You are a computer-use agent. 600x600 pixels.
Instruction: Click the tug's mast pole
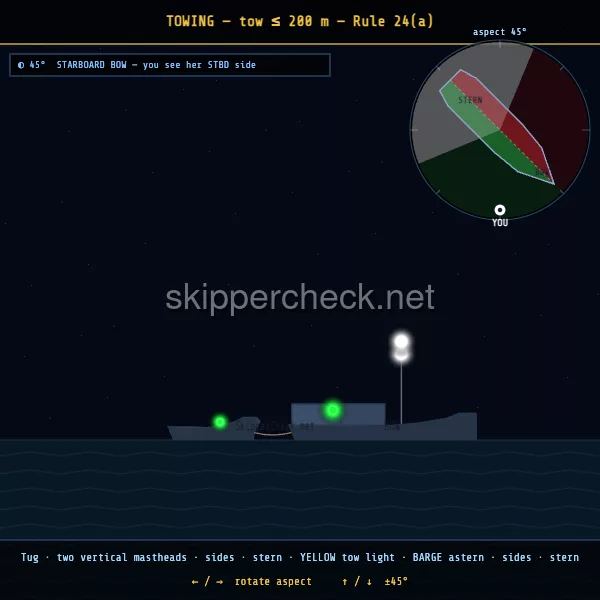click(x=401, y=393)
